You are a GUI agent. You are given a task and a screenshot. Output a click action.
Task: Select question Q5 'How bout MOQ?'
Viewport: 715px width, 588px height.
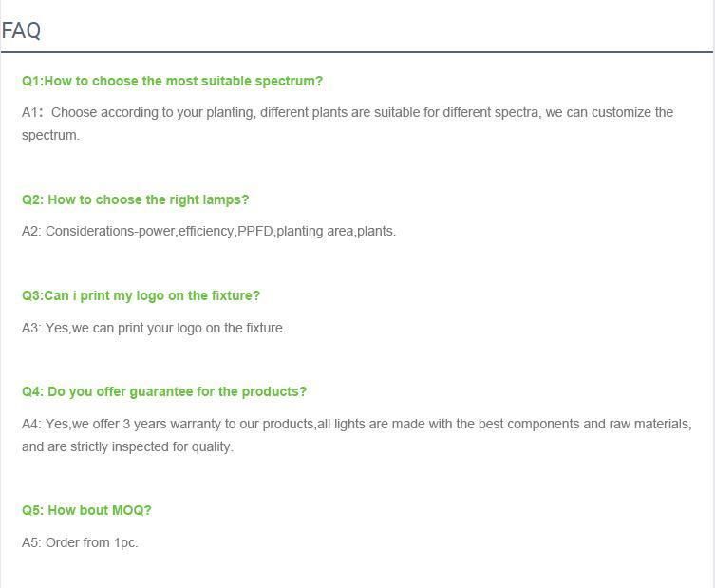tap(86, 510)
